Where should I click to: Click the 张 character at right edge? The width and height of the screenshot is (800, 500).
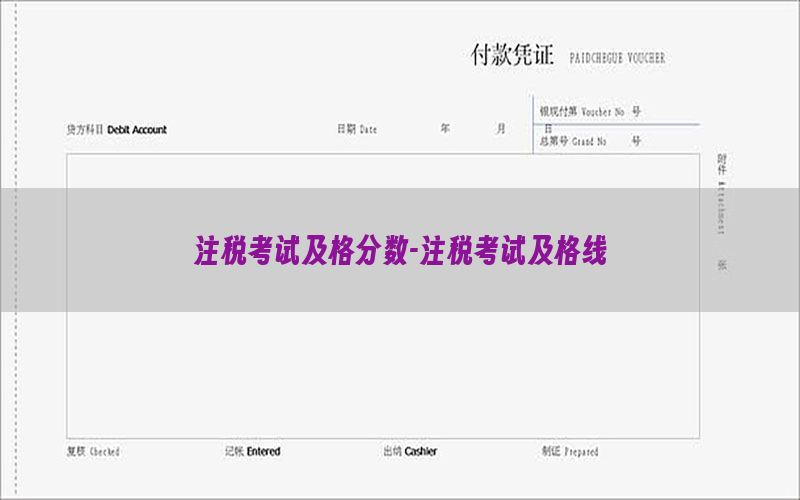click(x=722, y=265)
